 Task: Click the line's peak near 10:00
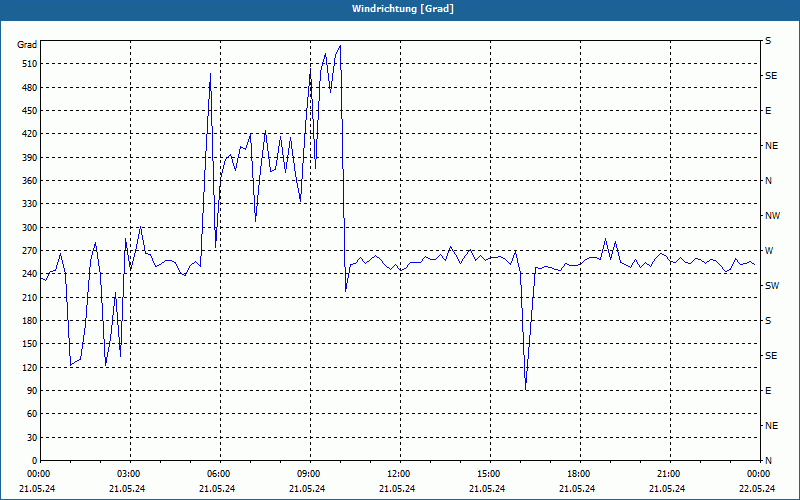coord(340,46)
